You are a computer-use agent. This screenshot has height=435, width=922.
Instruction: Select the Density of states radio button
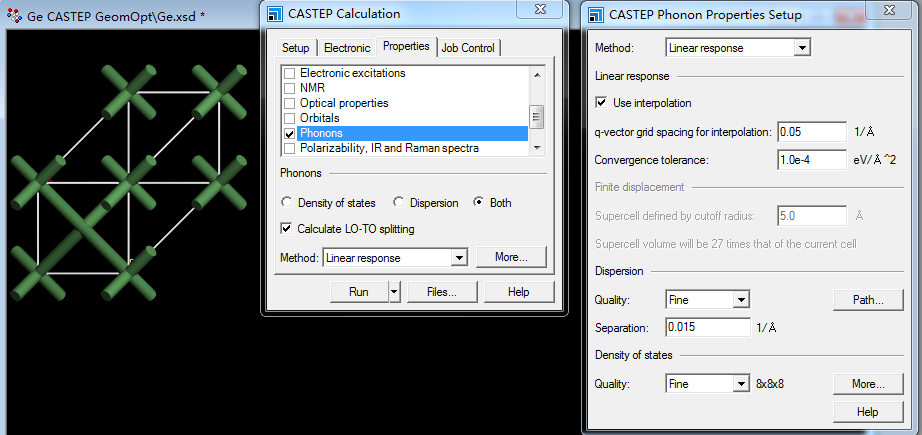pyautogui.click(x=286, y=203)
